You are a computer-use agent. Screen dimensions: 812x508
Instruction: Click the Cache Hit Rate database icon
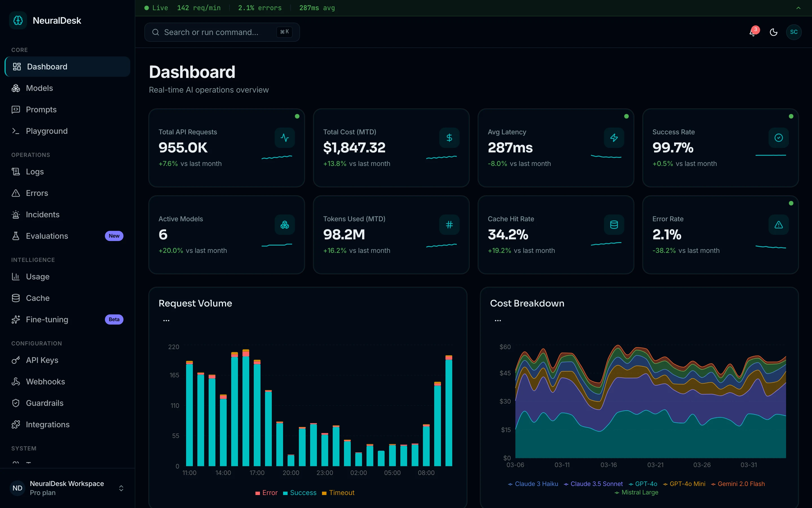pos(614,225)
